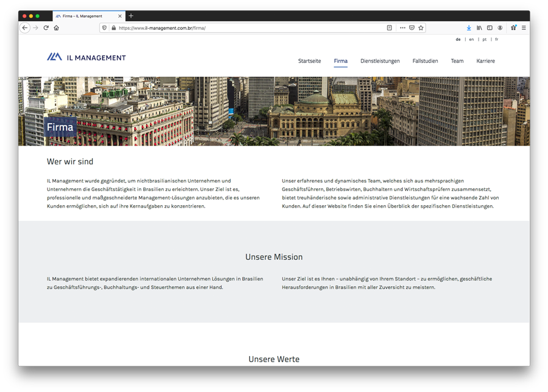This screenshot has width=548, height=392.
Task: Select the Firma – IL Management tab
Action: [89, 16]
